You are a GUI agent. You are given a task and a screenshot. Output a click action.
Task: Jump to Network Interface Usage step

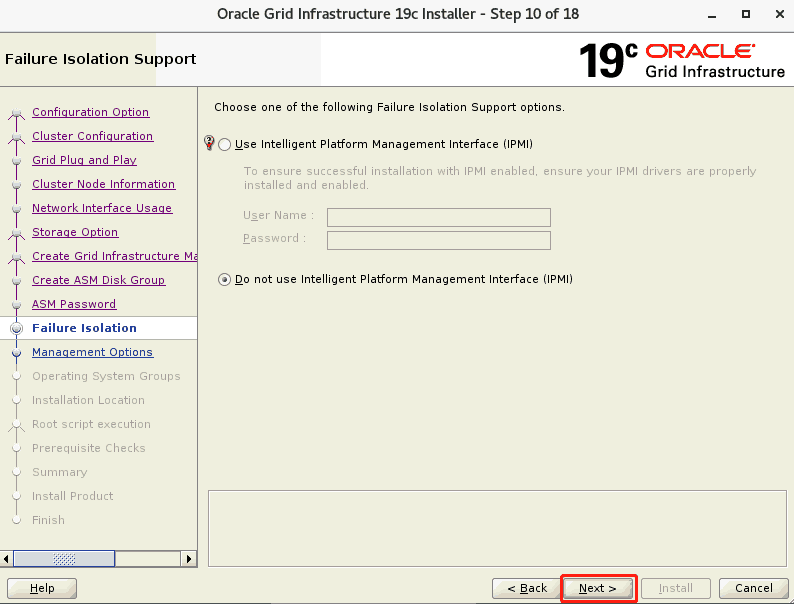tap(102, 208)
